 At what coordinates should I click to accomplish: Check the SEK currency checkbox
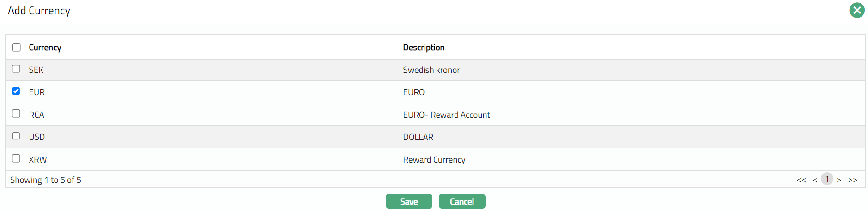[16, 69]
